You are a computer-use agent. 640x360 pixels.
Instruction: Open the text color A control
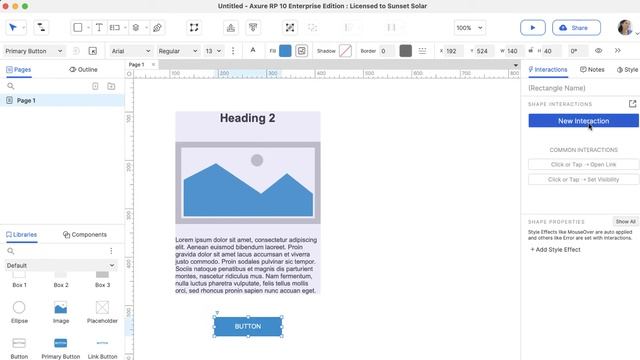point(253,50)
